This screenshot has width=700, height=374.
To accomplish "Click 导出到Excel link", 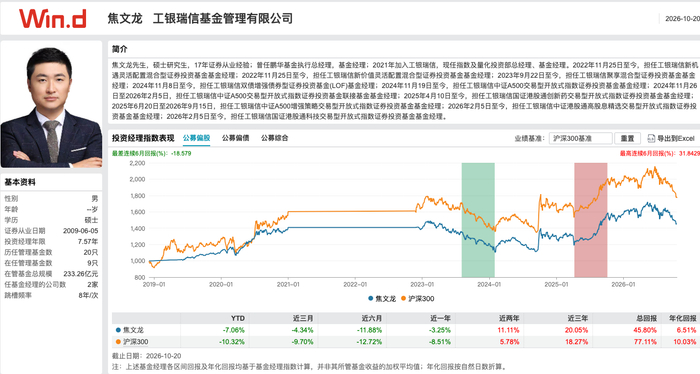I will 675,138.
